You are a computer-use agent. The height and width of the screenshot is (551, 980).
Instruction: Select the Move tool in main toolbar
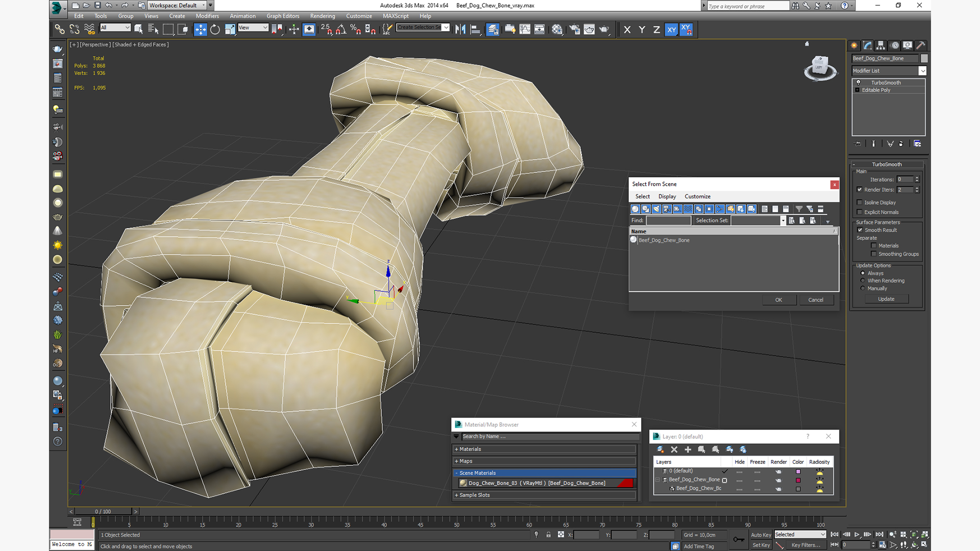[200, 30]
